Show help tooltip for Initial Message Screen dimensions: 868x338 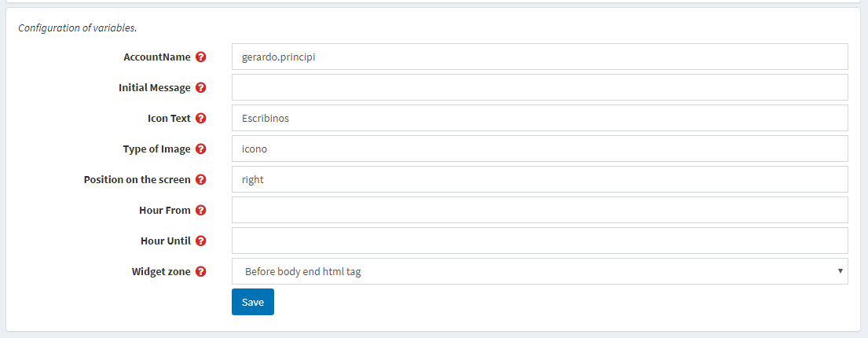[201, 87]
